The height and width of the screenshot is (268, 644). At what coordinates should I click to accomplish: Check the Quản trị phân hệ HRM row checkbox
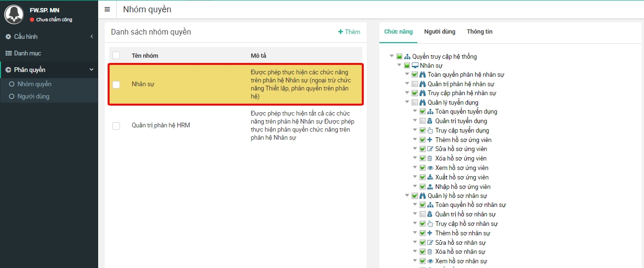click(116, 125)
